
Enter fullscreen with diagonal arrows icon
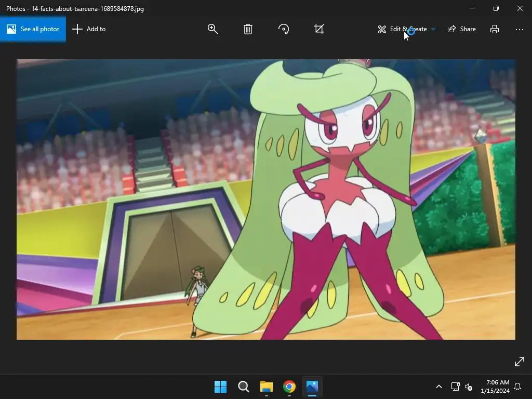(520, 362)
